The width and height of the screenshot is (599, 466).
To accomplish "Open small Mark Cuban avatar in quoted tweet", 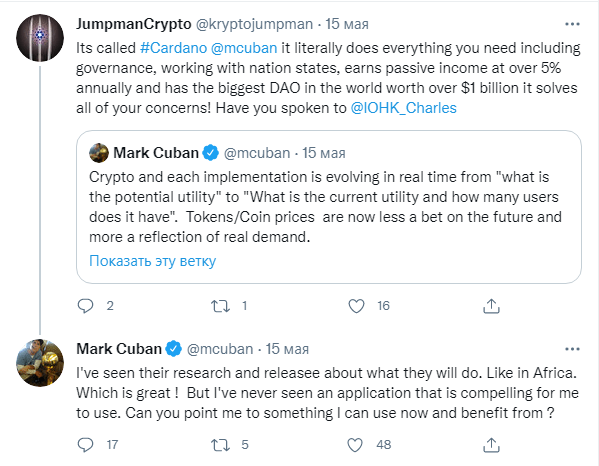I will tap(99, 153).
